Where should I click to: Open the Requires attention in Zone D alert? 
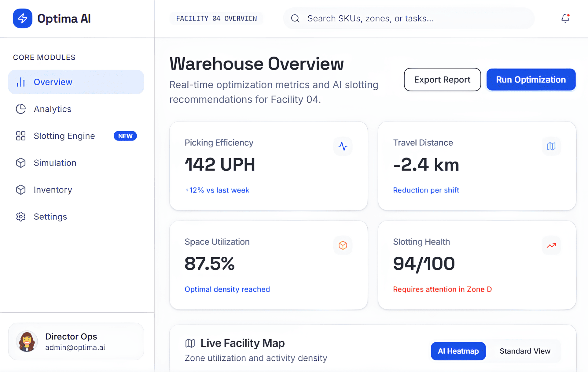pos(442,289)
